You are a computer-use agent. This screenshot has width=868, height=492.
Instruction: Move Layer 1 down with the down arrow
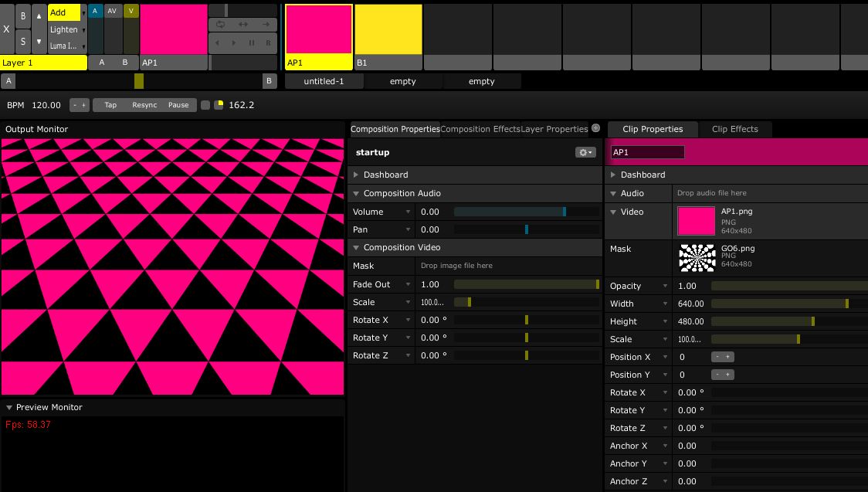coord(39,42)
